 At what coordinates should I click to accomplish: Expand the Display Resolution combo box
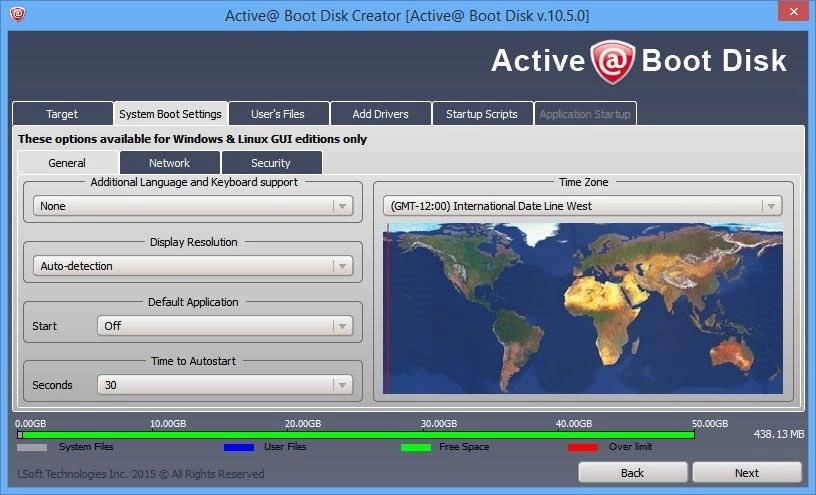[193, 266]
